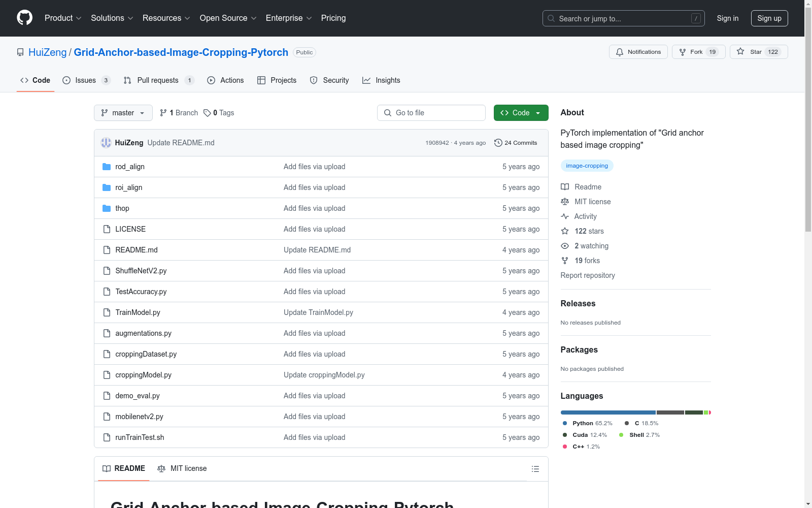
Task: Open the Issues tab
Action: coord(85,80)
